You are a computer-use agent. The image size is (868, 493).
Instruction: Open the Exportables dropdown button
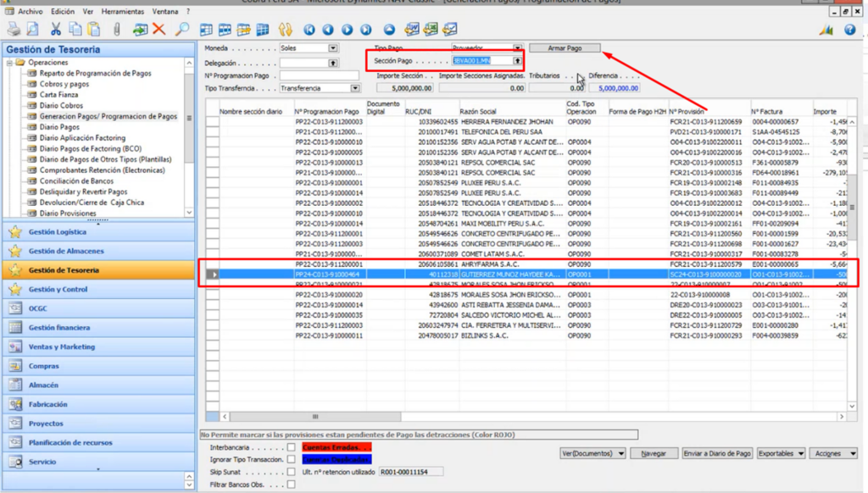[x=781, y=453]
